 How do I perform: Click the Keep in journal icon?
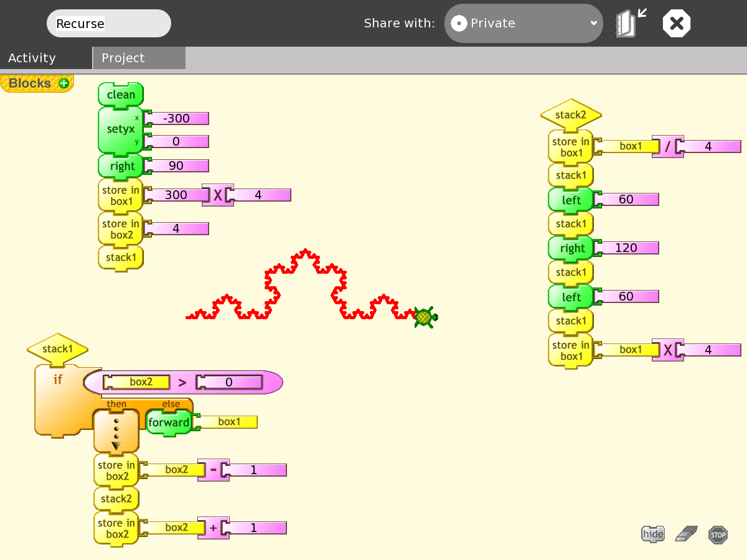631,24
